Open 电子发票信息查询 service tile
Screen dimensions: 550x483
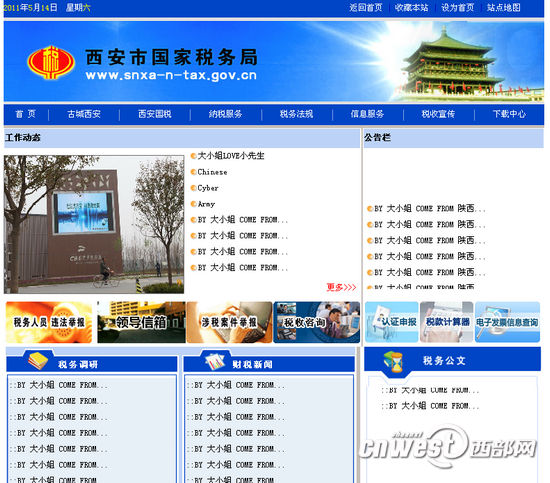[x=507, y=322]
